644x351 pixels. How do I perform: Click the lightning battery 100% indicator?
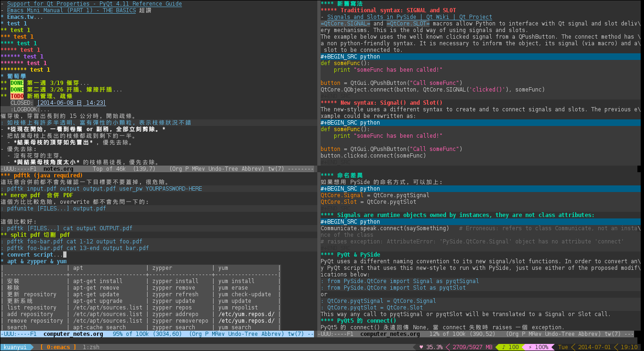(x=538, y=347)
